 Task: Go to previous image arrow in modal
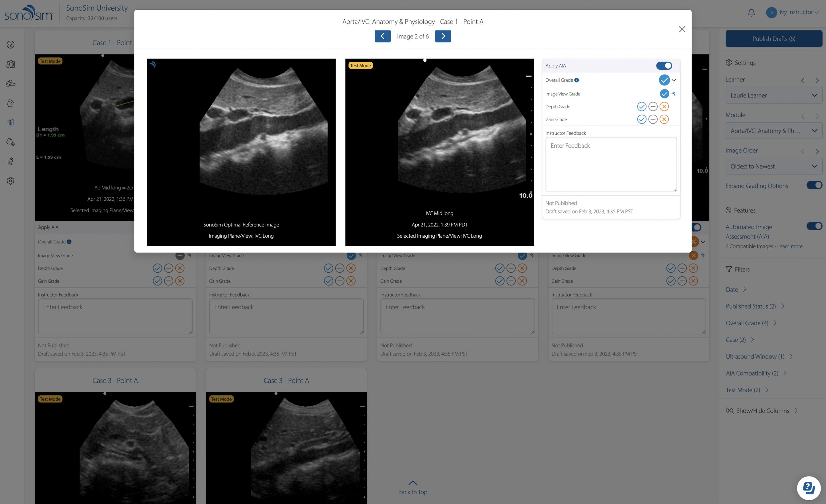[x=383, y=36]
